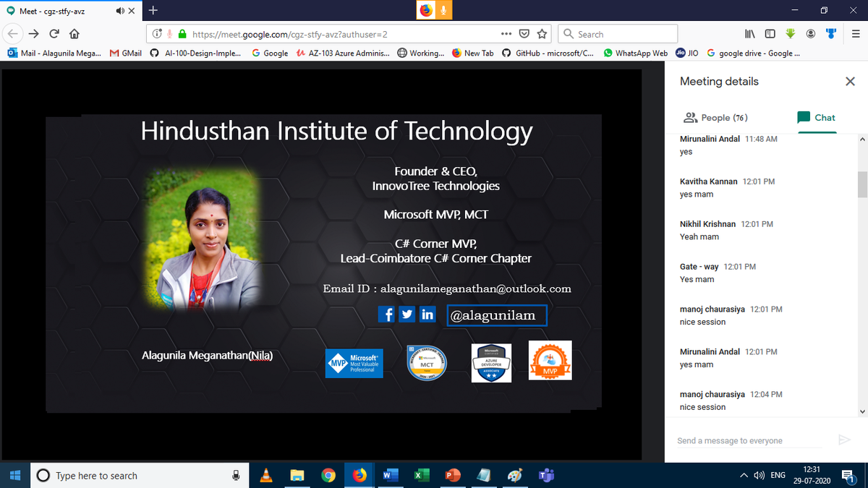Click the green padlock security icon

182,34
